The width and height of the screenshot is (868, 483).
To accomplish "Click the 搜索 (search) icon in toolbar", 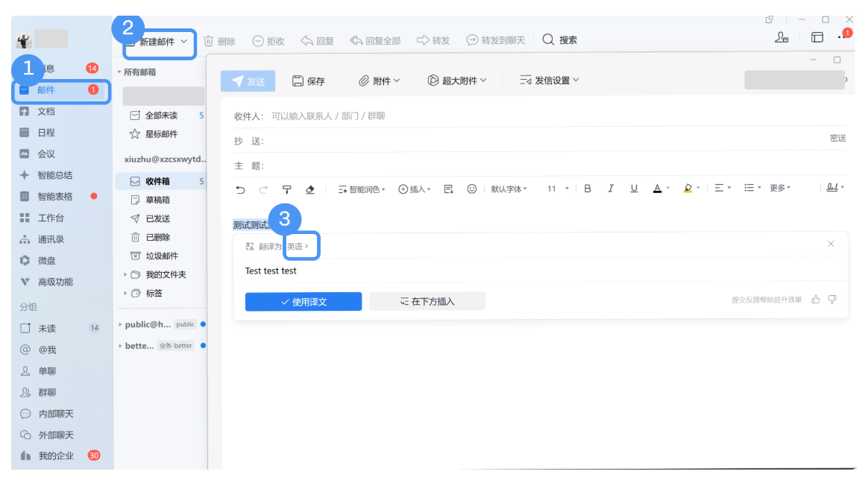I will tap(547, 40).
